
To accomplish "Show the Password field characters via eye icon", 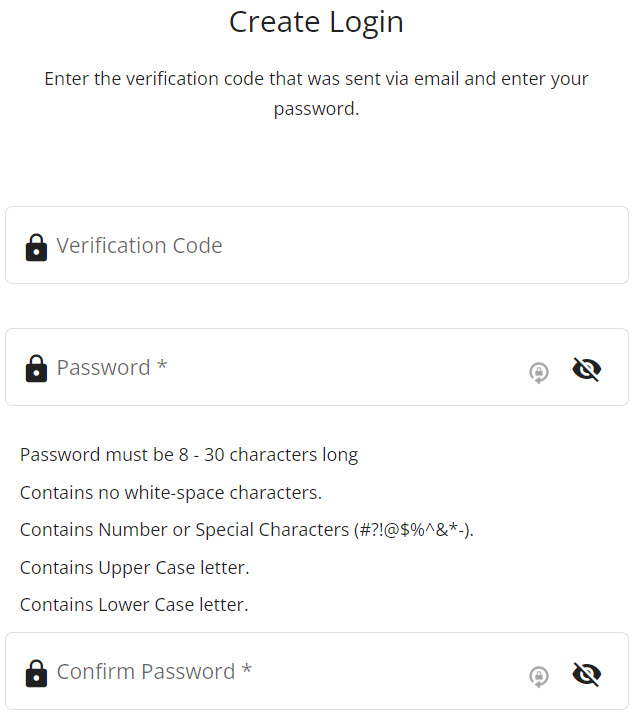I will (587, 370).
